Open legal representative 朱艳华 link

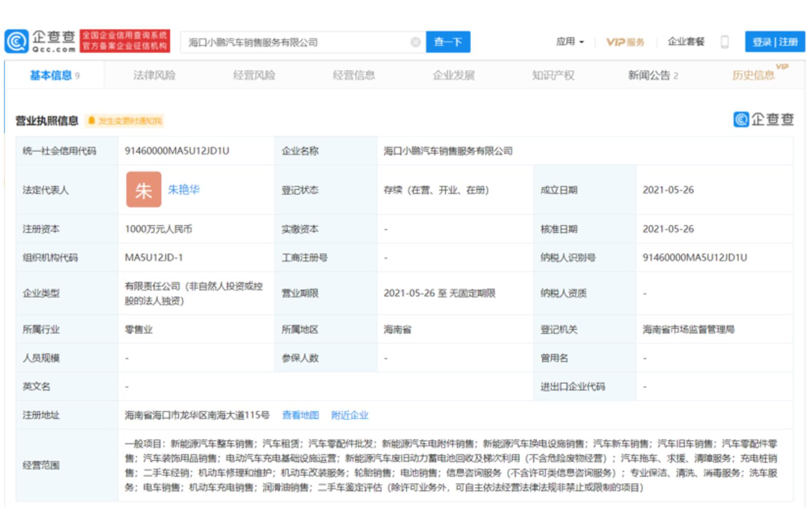click(x=183, y=190)
